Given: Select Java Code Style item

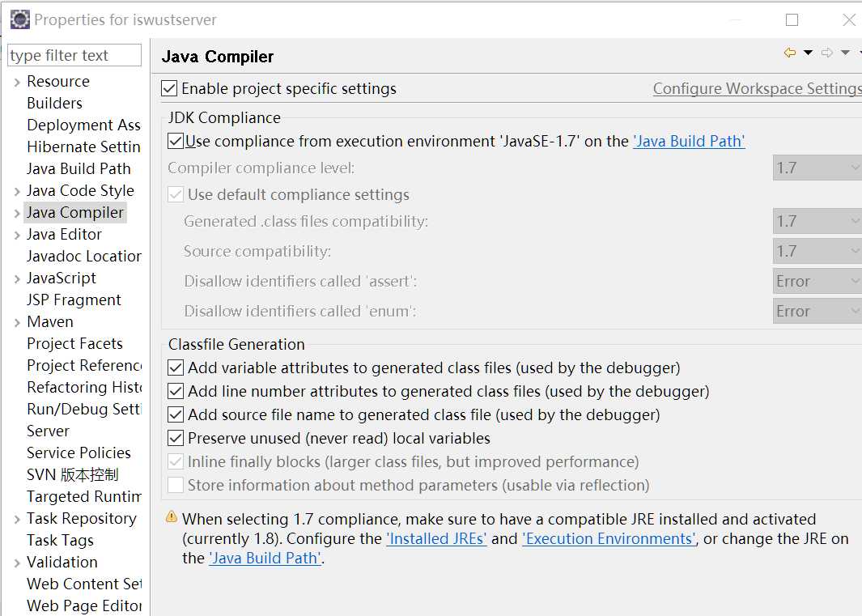Looking at the screenshot, I should (x=80, y=190).
